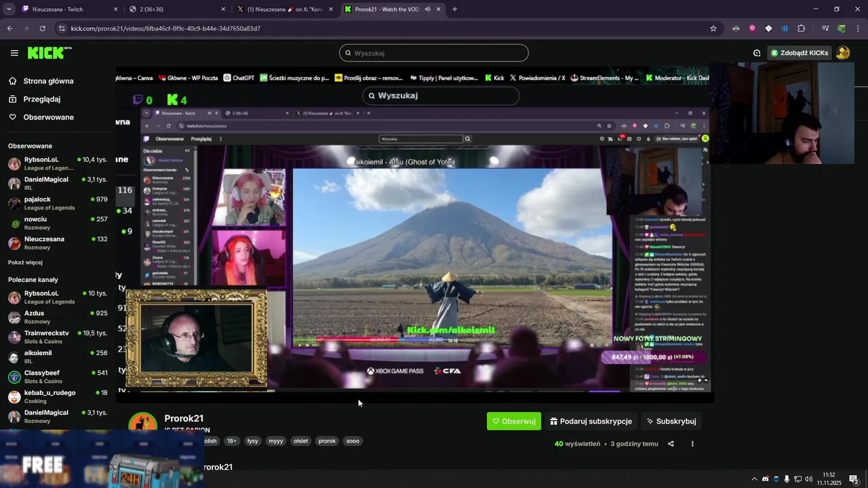Click the network tray icon

coord(797,479)
